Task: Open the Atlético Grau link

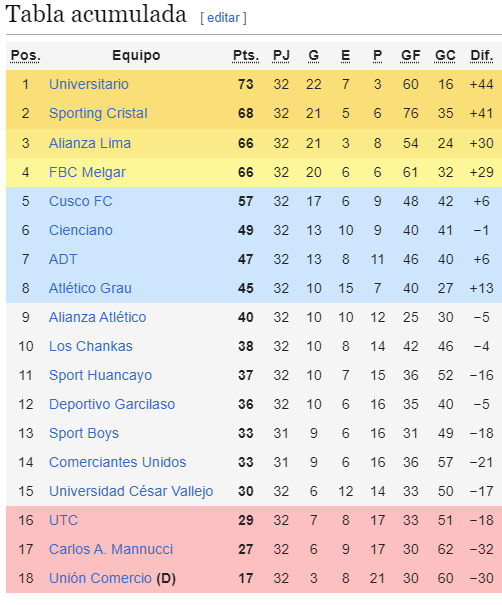Action: [x=90, y=288]
